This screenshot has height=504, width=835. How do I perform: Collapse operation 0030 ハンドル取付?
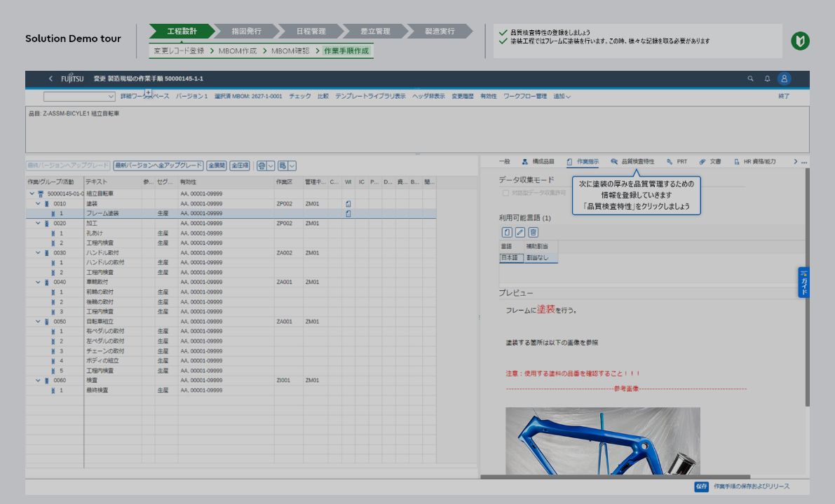point(38,253)
